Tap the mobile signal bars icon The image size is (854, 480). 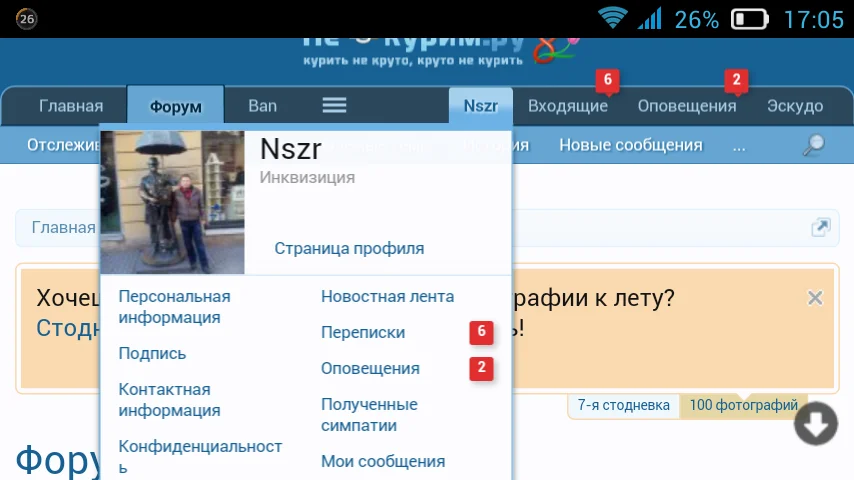[649, 18]
